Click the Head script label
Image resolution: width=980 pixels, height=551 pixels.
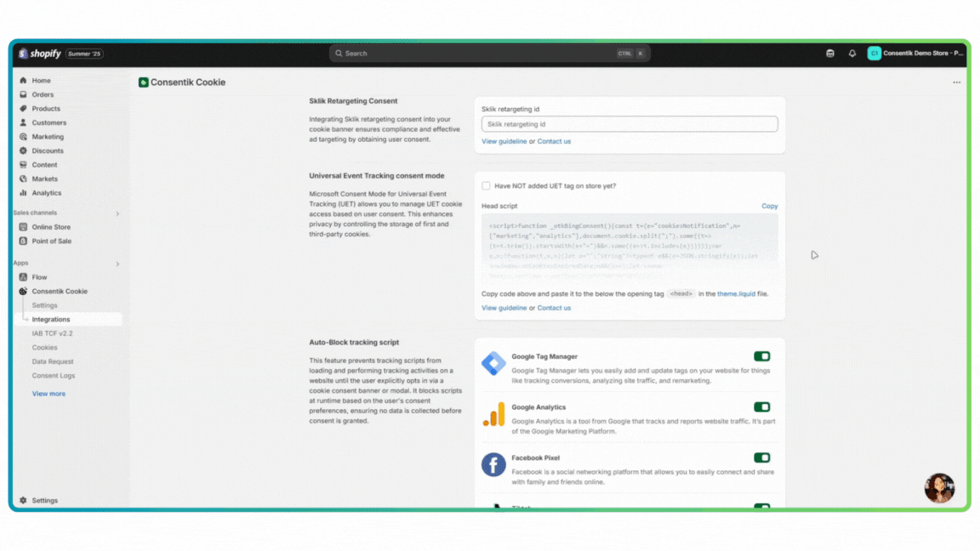coord(499,206)
